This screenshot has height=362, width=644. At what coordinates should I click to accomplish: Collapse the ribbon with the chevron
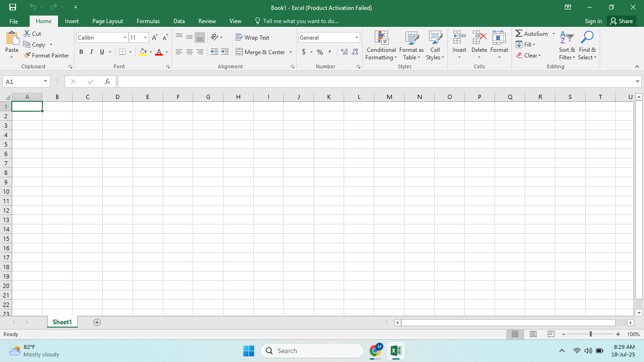(637, 67)
